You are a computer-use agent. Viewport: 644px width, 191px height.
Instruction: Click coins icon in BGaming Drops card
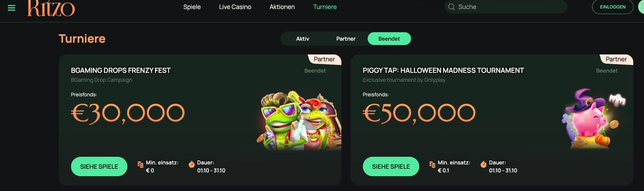pos(140,164)
